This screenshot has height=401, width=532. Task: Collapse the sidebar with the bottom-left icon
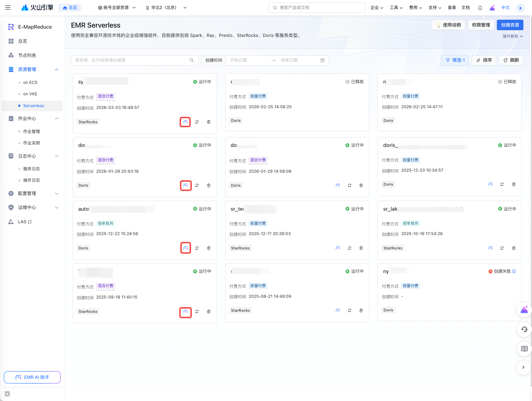7,394
